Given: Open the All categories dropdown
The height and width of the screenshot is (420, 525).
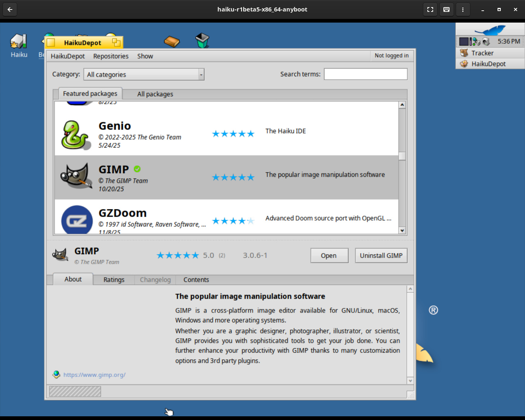Looking at the screenshot, I should (144, 74).
